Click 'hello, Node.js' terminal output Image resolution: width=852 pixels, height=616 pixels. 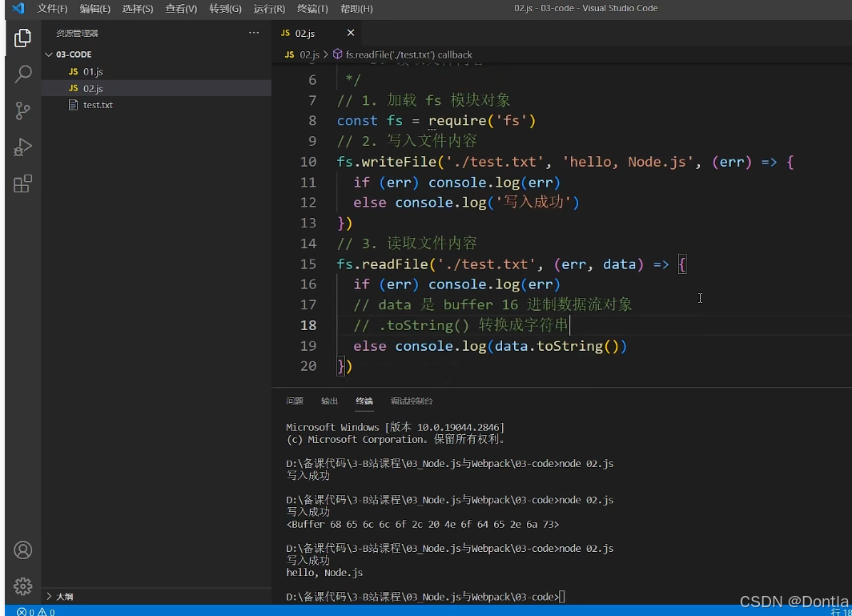(324, 573)
